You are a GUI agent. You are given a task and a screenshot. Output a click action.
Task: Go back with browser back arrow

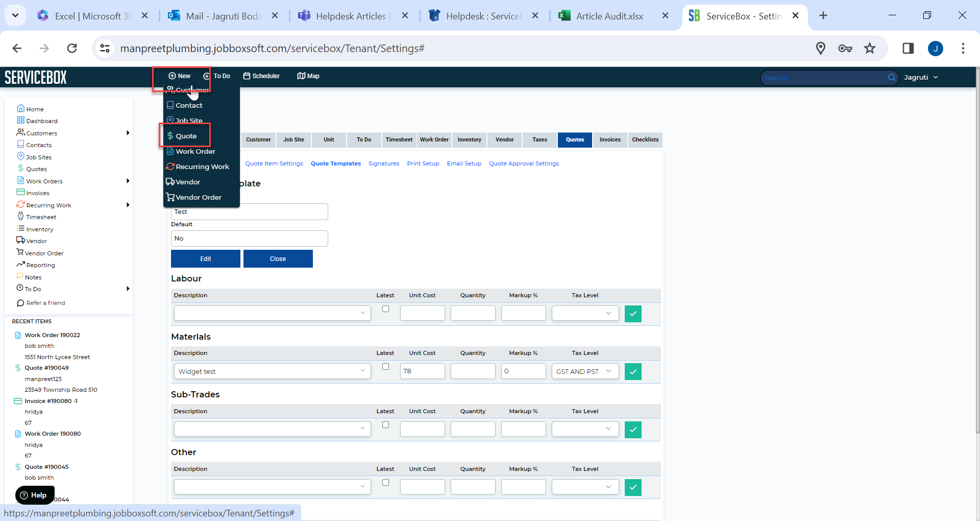[17, 48]
